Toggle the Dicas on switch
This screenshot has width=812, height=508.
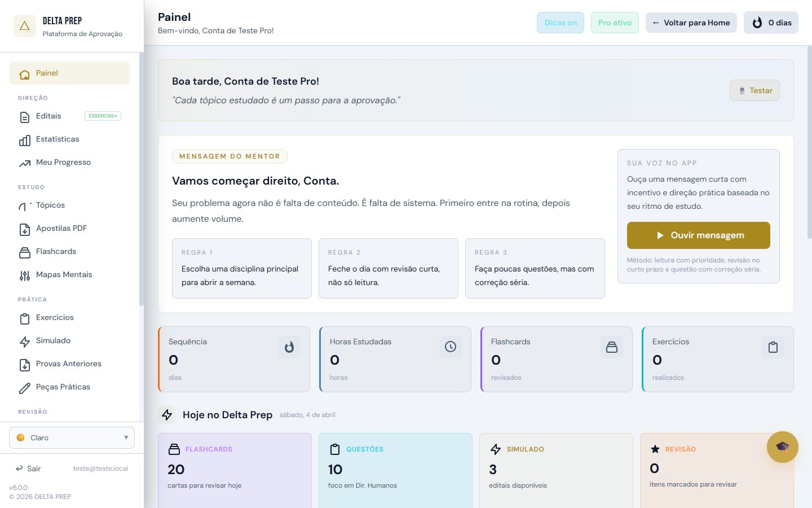[560, 23]
